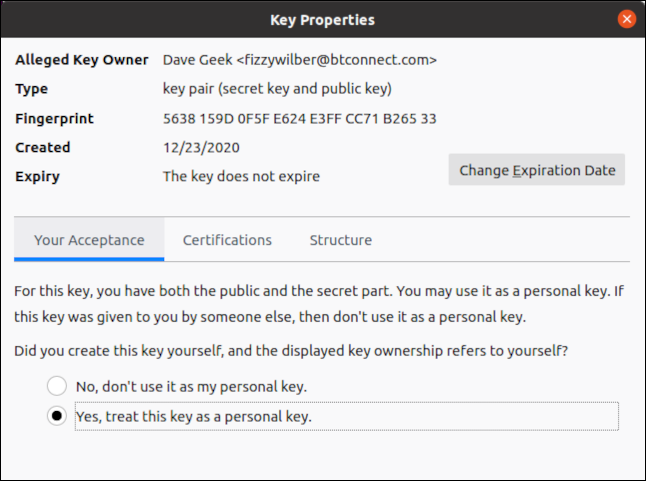Click the Type field label
Viewport: 646px width, 481px height.
tap(32, 89)
